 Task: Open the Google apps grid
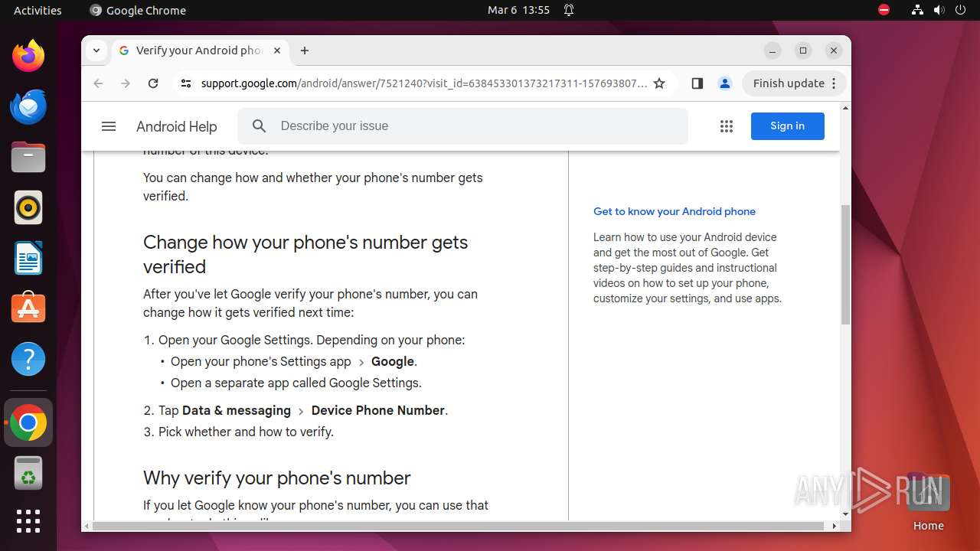pyautogui.click(x=727, y=126)
